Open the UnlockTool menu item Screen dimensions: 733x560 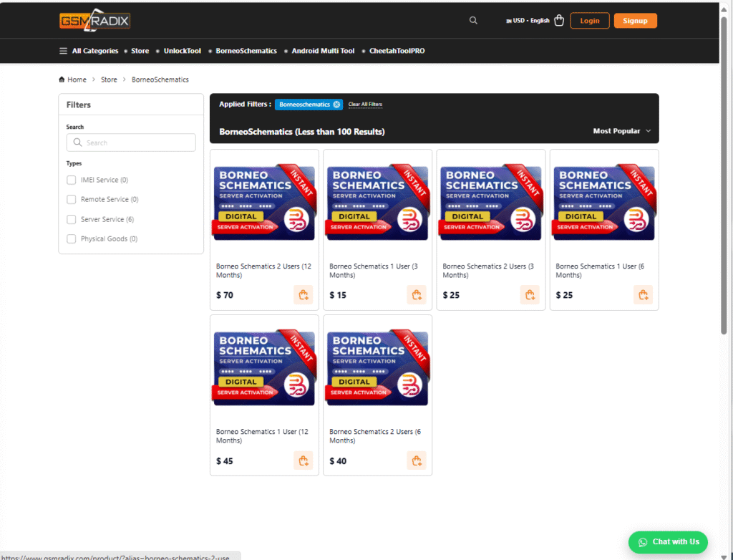(182, 51)
